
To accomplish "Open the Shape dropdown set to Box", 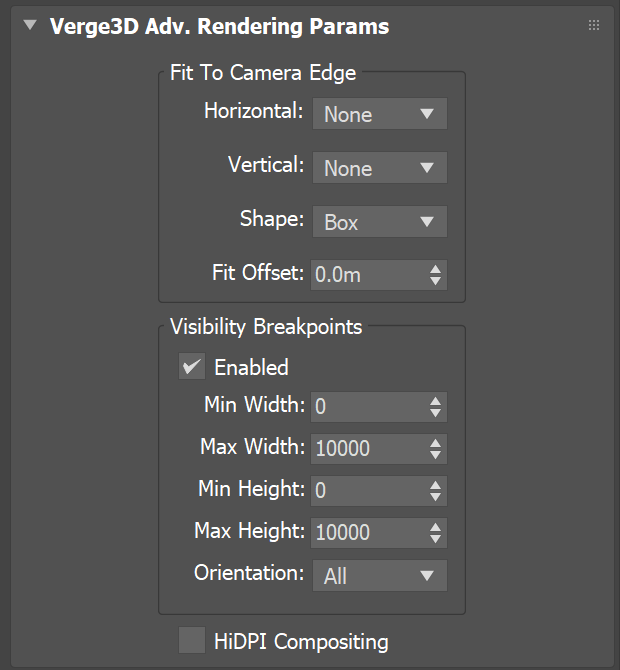I will pos(380,222).
